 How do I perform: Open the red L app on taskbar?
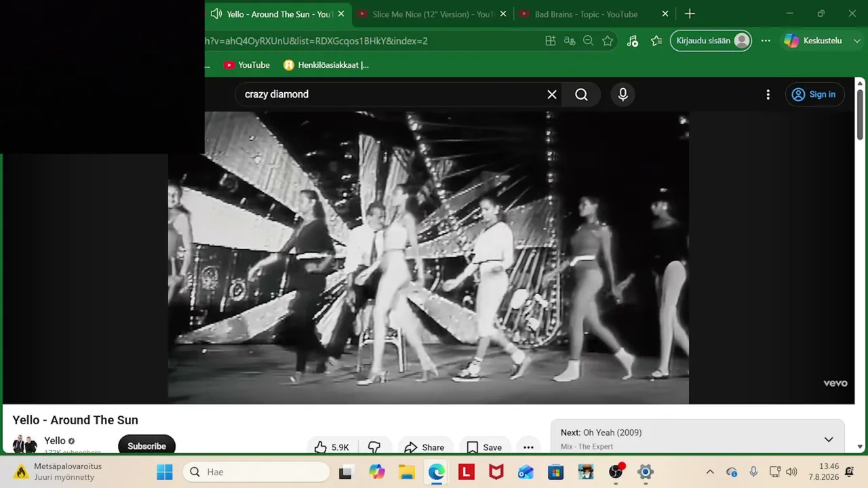click(466, 472)
